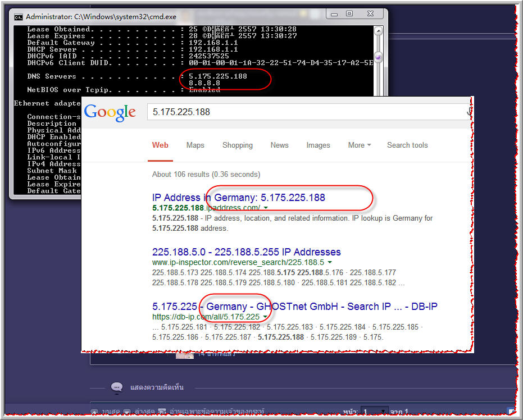Click the 8.8.8.8 DNS server entry in cmd
Screen dimensions: 523x420
(204, 83)
